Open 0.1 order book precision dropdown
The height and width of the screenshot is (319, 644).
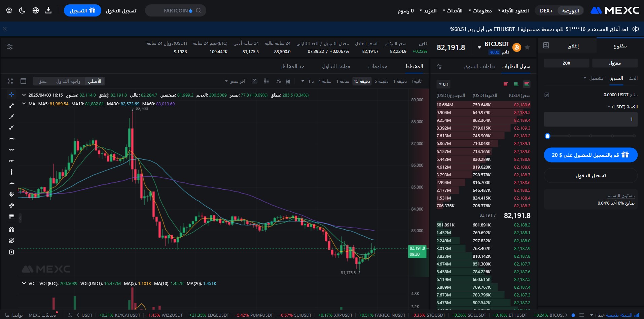click(444, 84)
